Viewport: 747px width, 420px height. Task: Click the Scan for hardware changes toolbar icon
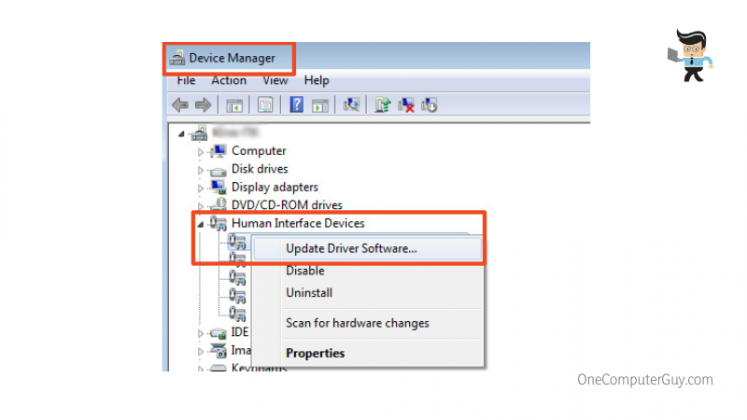tap(351, 104)
